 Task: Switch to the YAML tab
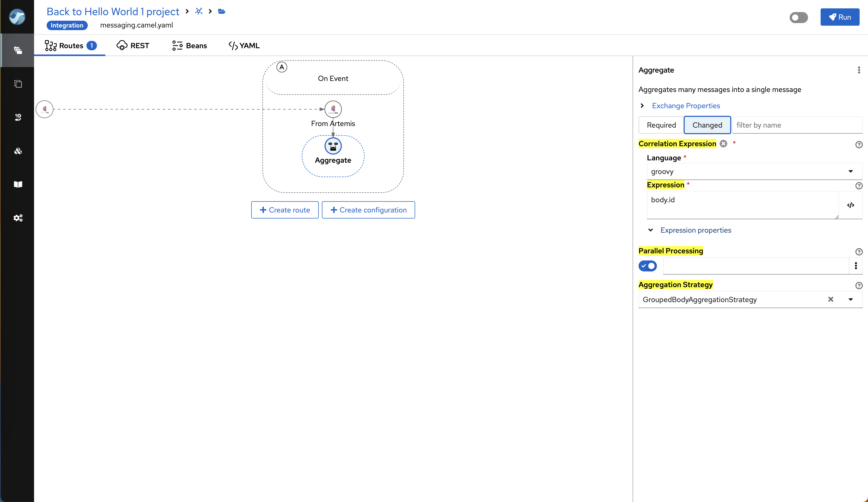244,46
